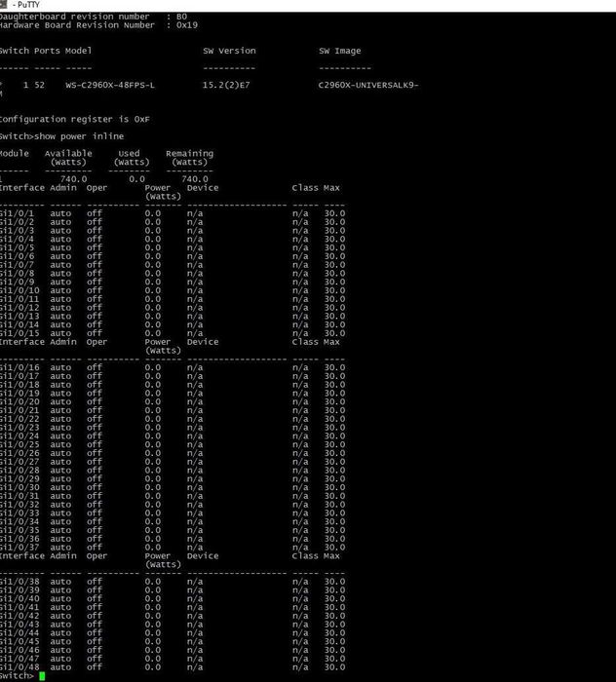
Task: Click 'off' oper value for Gi1/0/8
Action: click(94, 274)
